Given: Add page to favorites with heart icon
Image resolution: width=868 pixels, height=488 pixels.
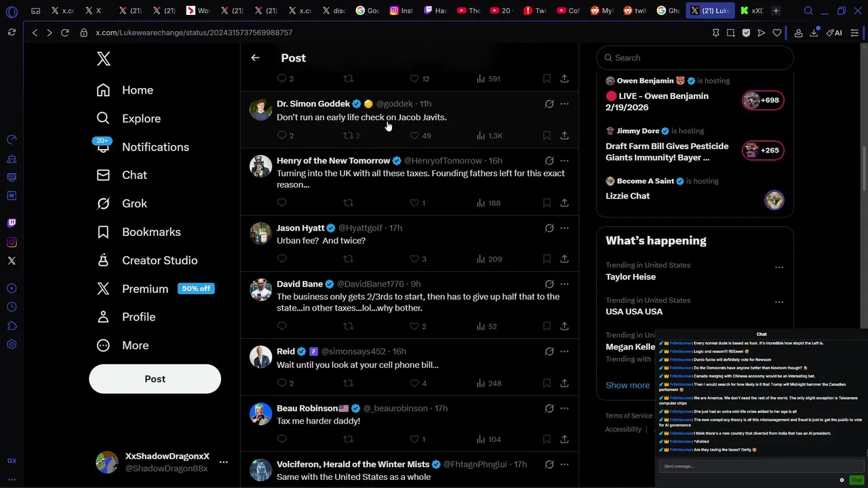Looking at the screenshot, I should tap(776, 33).
